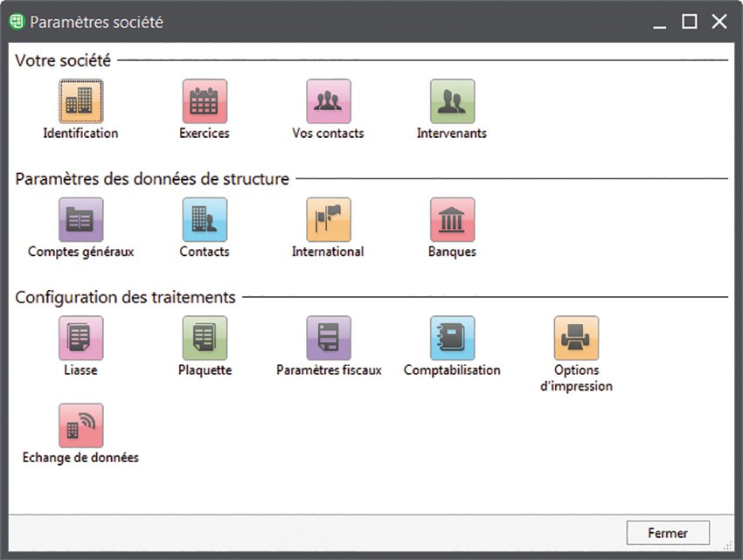Image resolution: width=743 pixels, height=560 pixels.
Task: Click the green app icon in title bar
Action: pos(16,22)
